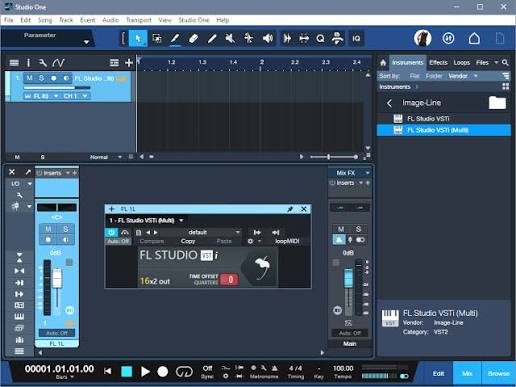
Task: Solo the FL 1L mixer channel
Action: tap(66, 229)
